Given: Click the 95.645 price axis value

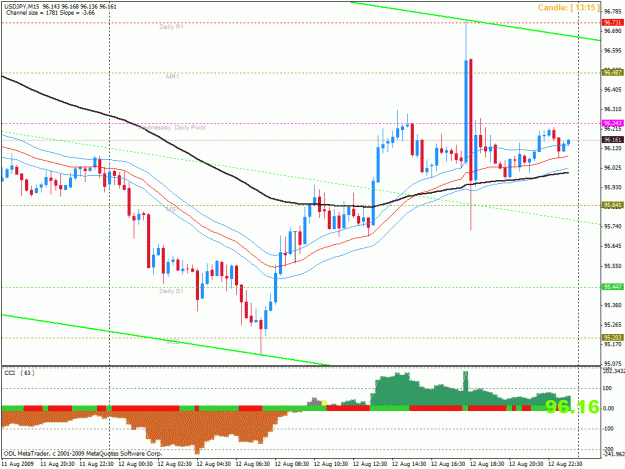Looking at the screenshot, I should pyautogui.click(x=613, y=245).
